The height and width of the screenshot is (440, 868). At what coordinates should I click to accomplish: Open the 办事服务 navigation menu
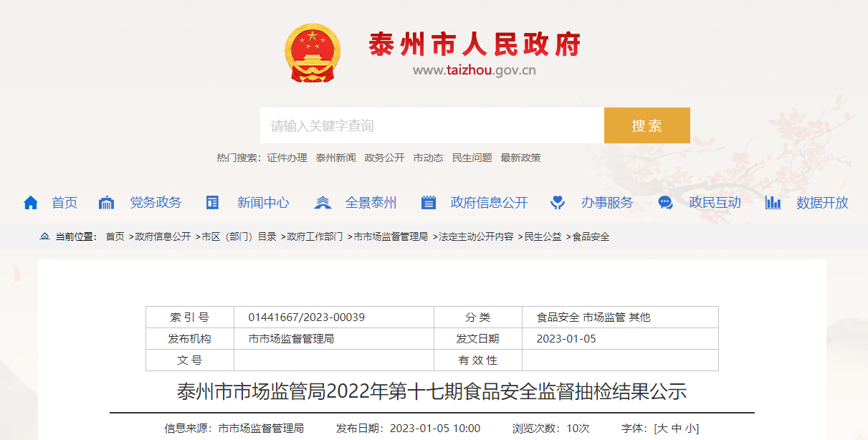[x=607, y=203]
